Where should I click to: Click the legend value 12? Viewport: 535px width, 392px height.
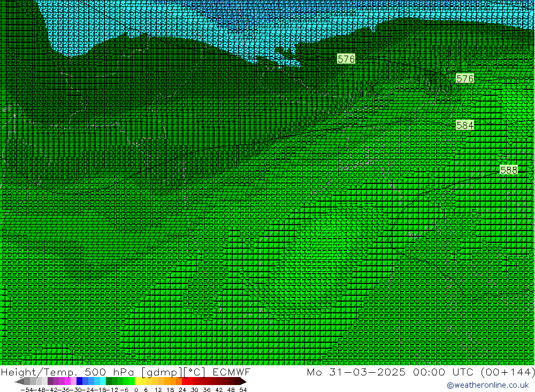tap(158, 390)
